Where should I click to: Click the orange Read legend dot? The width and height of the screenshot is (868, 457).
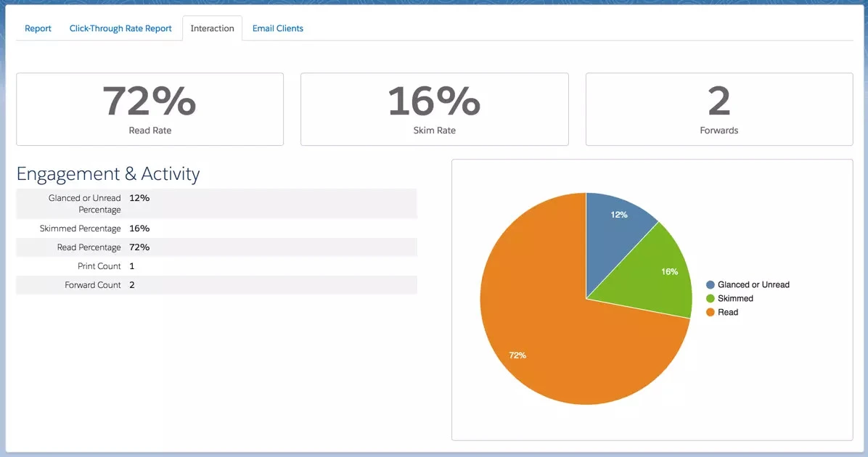711,313
